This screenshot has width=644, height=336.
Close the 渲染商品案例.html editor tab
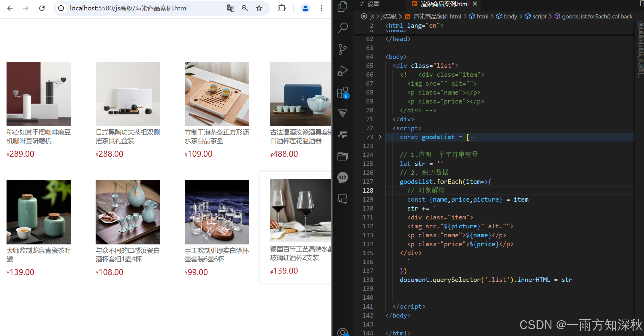475,4
